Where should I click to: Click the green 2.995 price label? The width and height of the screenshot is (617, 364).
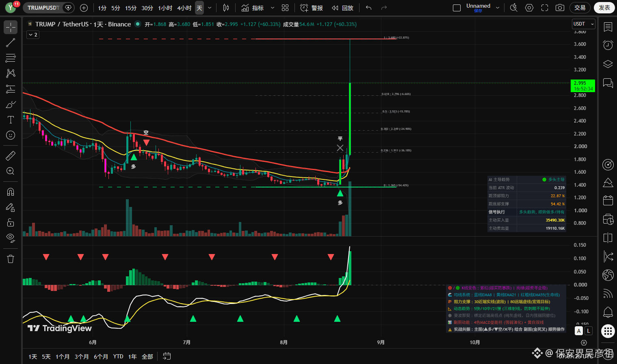tap(583, 86)
